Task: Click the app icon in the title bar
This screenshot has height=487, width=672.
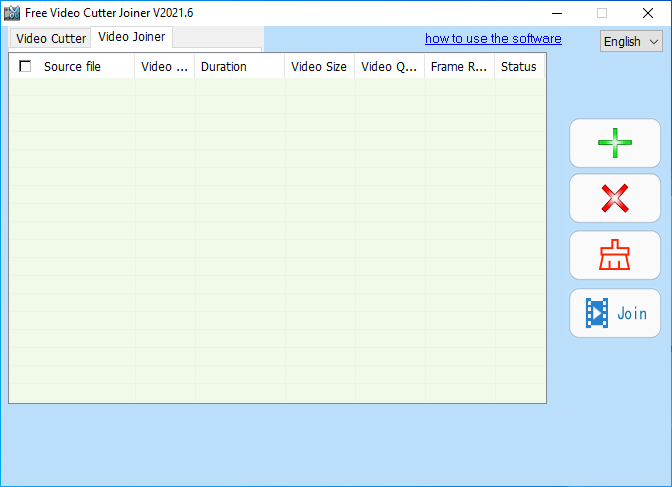Action: tap(12, 13)
